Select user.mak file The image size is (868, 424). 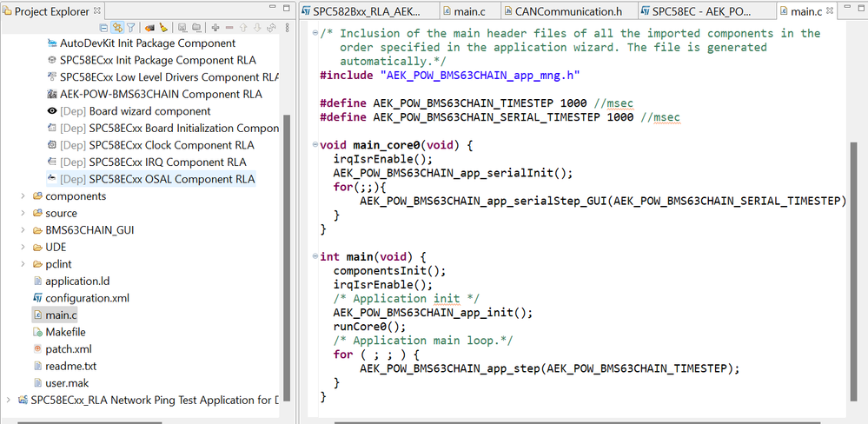click(60, 383)
